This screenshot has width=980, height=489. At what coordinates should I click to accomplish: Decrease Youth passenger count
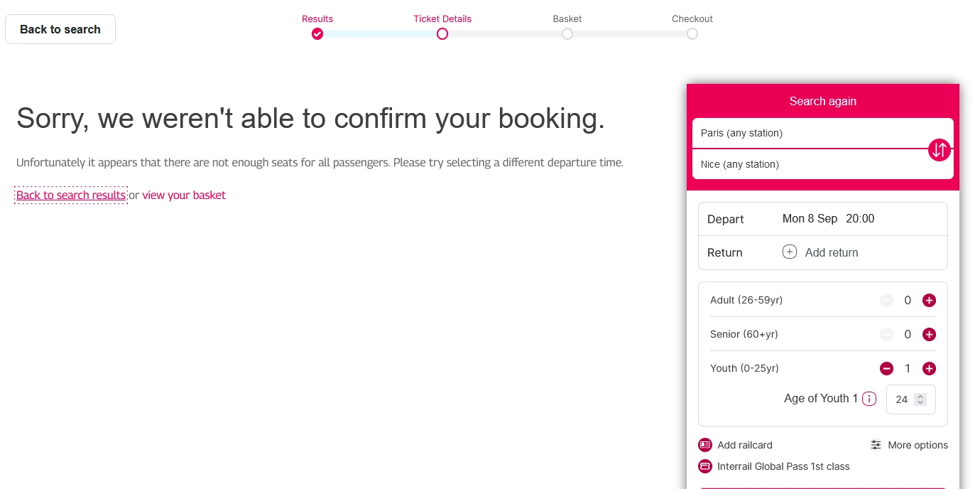(x=886, y=369)
